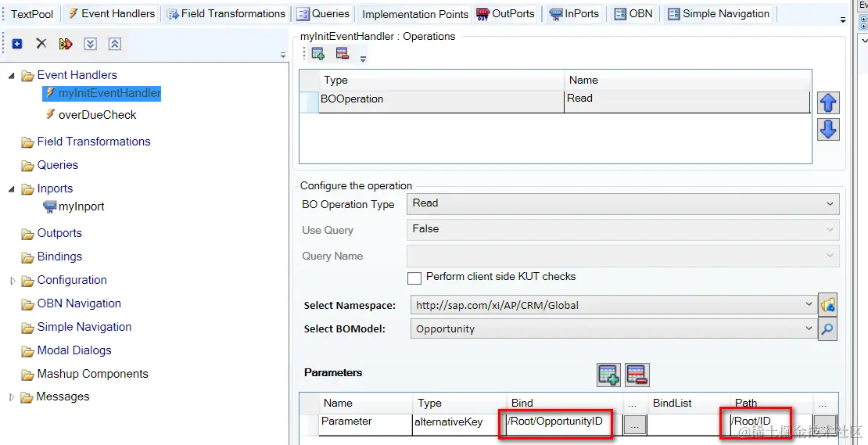Open the Query Name dropdown
This screenshot has width=868, height=445.
click(830, 255)
